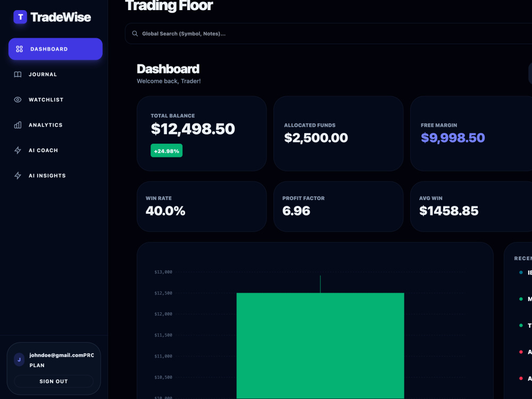Click the green candlestick bar in chart
Viewport: 532px width, 399px height.
(320, 345)
